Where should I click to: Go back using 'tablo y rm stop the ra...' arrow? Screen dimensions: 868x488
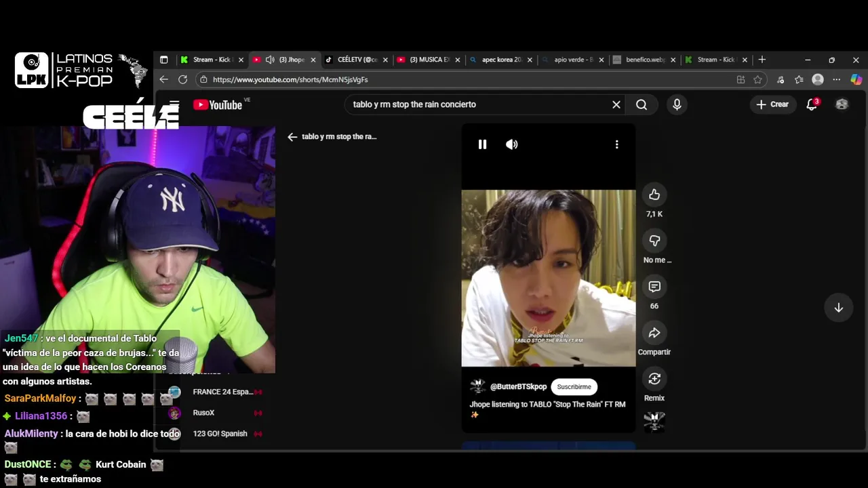292,137
